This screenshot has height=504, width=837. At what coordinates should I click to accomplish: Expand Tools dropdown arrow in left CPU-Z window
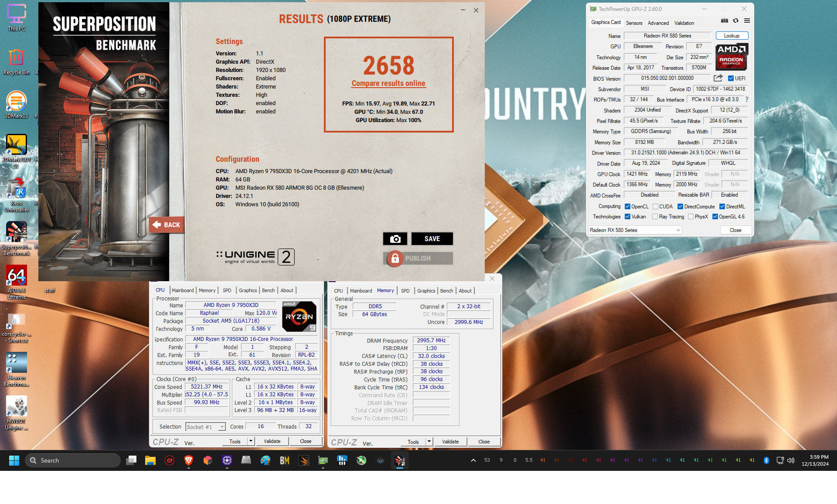(251, 441)
